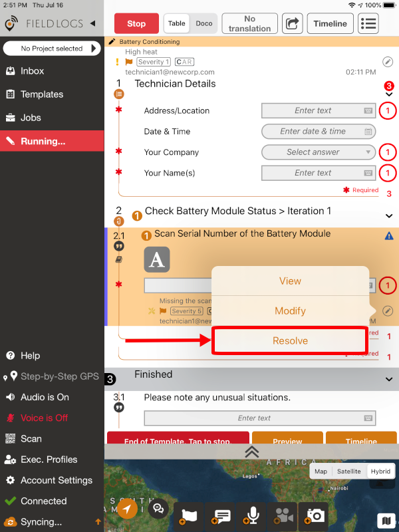Tap the add voice recording microphone icon
399x532 pixels.
(253, 514)
